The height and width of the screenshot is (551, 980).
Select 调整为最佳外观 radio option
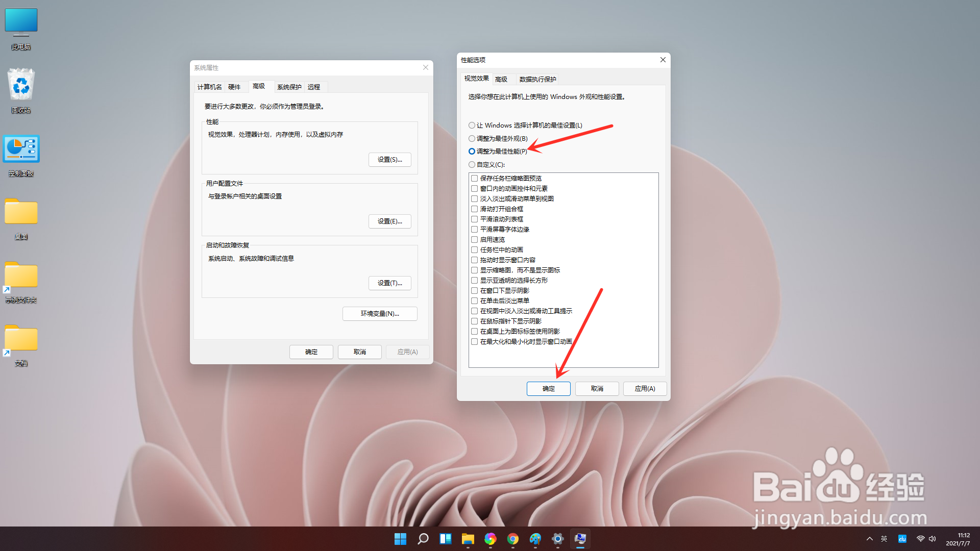click(498, 139)
